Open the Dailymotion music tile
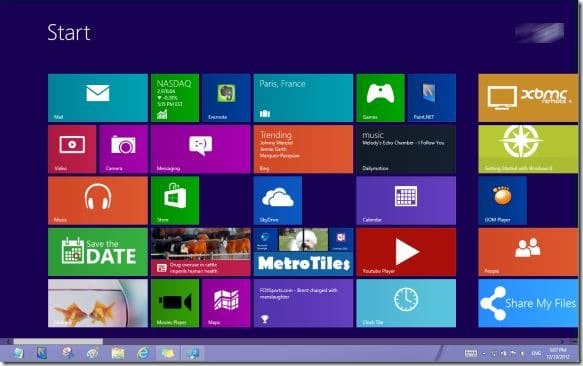Image resolution: width=583 pixels, height=366 pixels. (406, 149)
